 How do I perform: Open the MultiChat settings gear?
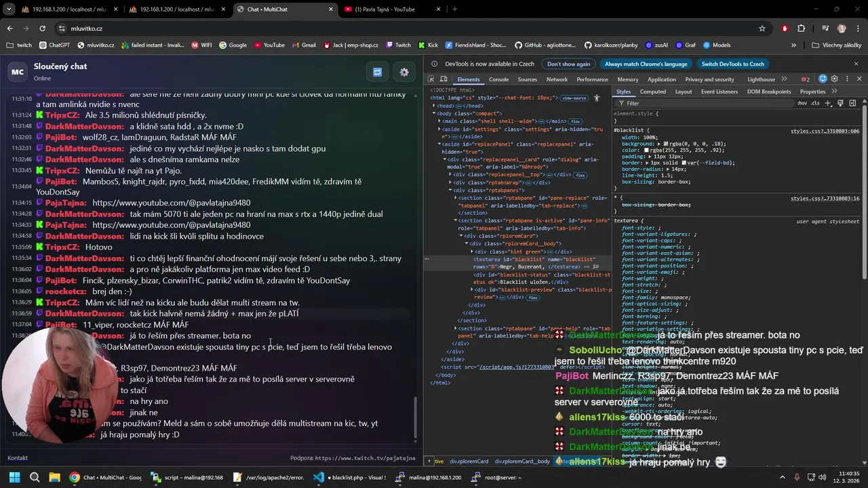(x=404, y=73)
